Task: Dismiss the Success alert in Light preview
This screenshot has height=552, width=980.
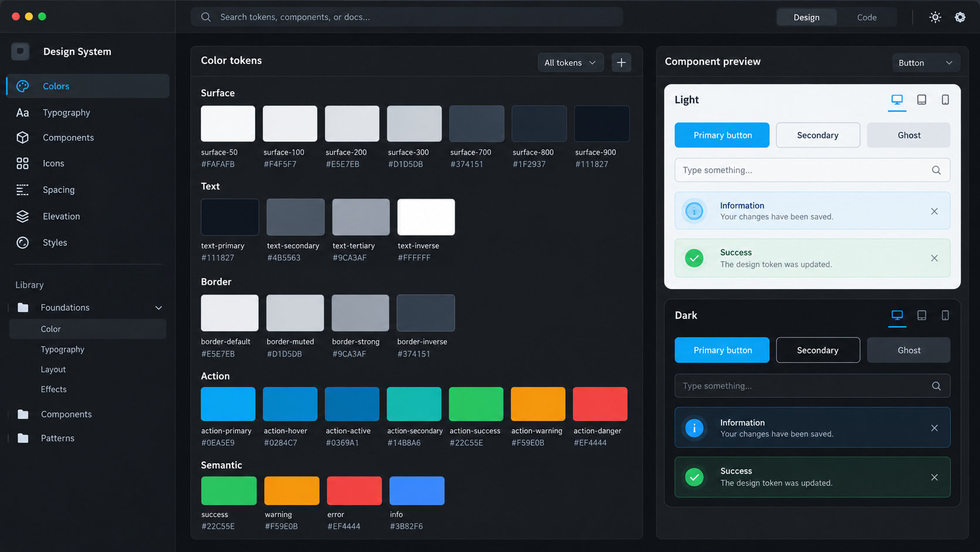Action: click(934, 258)
